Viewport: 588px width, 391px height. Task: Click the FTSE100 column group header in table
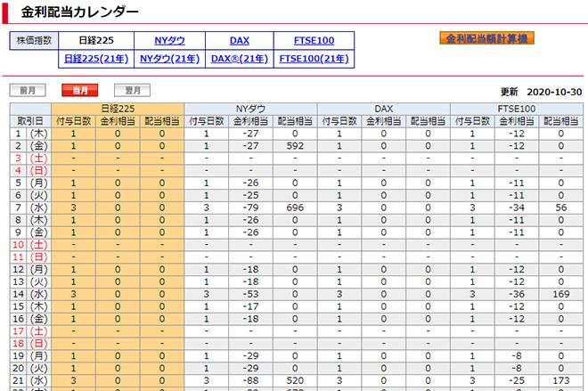(517, 109)
